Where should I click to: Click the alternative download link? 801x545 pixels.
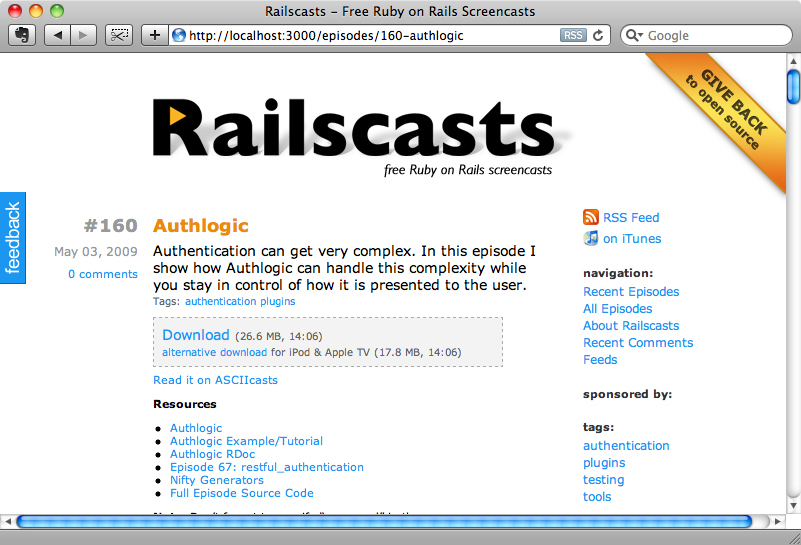click(x=215, y=352)
